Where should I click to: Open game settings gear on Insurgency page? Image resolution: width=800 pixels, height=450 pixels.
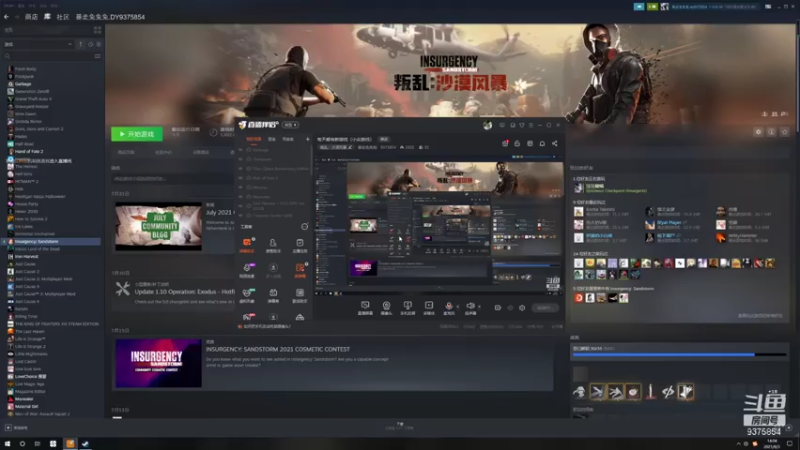(x=758, y=132)
